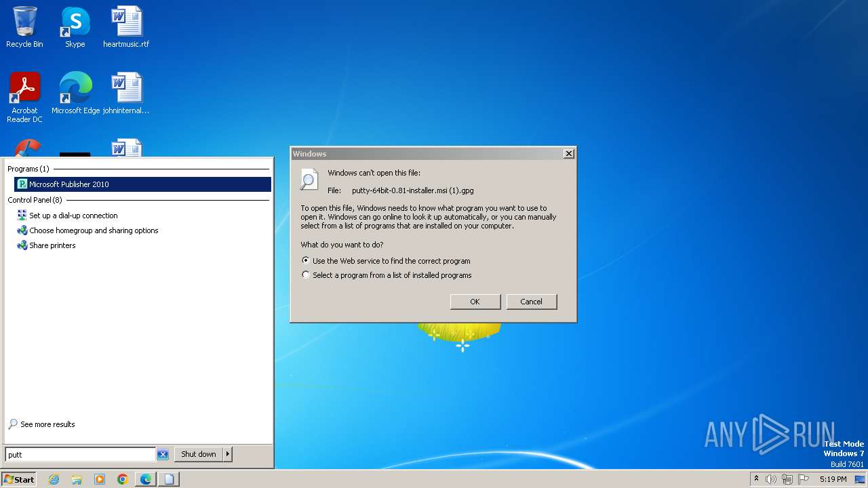Click Cancel in the Windows dialog
Viewport: 868px width, 488px height.
coord(532,302)
